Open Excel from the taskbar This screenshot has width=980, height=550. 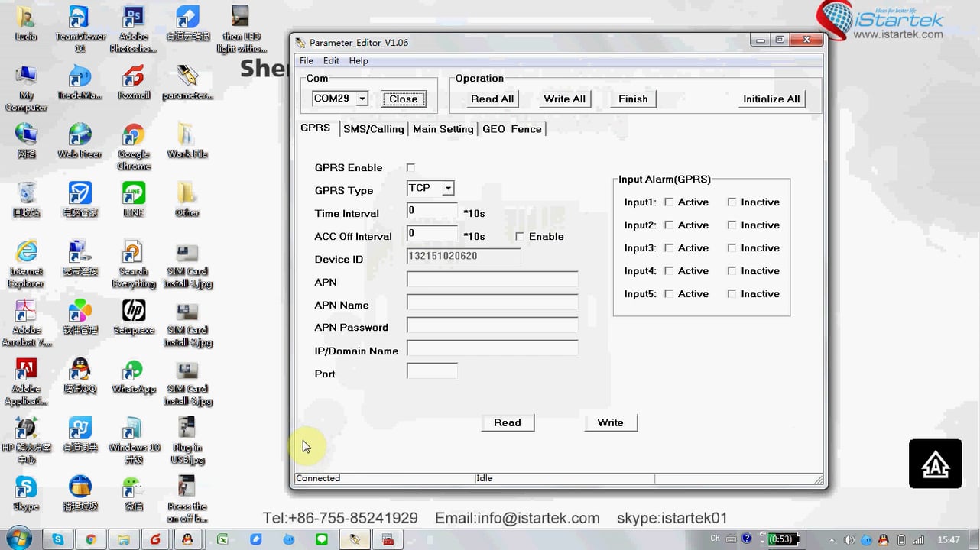coord(222,539)
